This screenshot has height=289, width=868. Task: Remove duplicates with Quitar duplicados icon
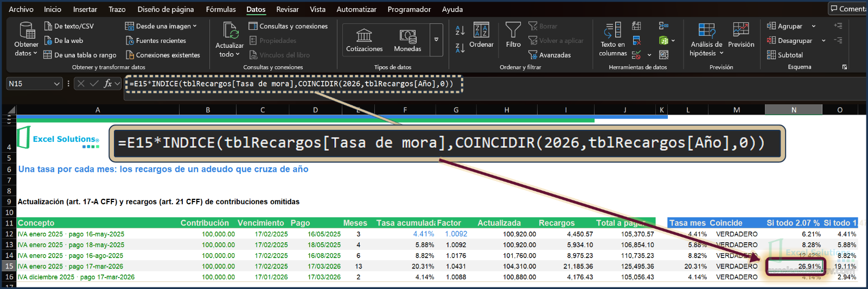[x=637, y=41]
